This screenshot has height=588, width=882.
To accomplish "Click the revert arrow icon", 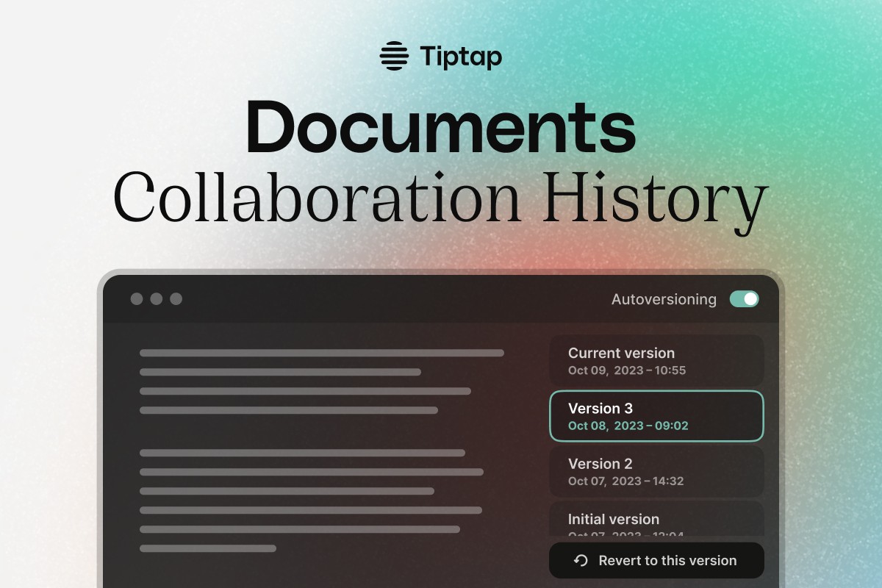I will tap(581, 561).
